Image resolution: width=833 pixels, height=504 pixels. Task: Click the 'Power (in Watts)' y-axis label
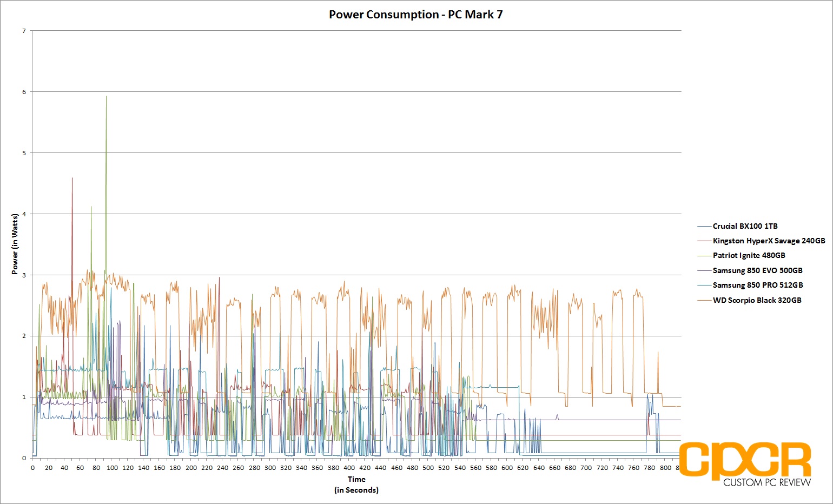point(15,244)
